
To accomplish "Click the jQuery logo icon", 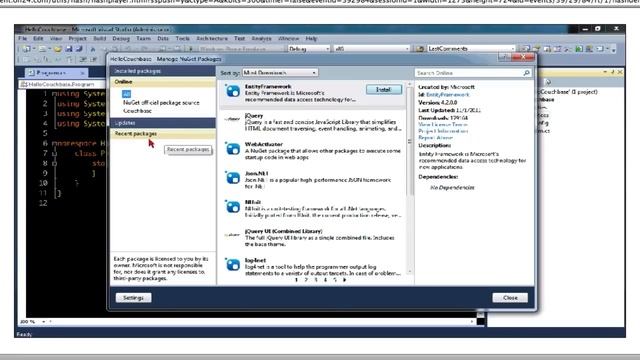I will pyautogui.click(x=232, y=119).
